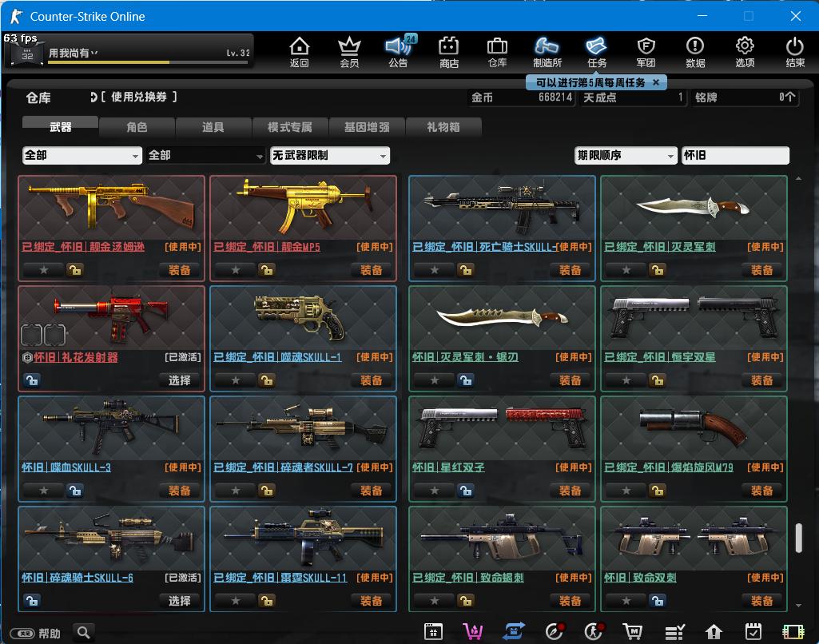
Task: Toggle the 帮助 help switch
Action: [22, 634]
